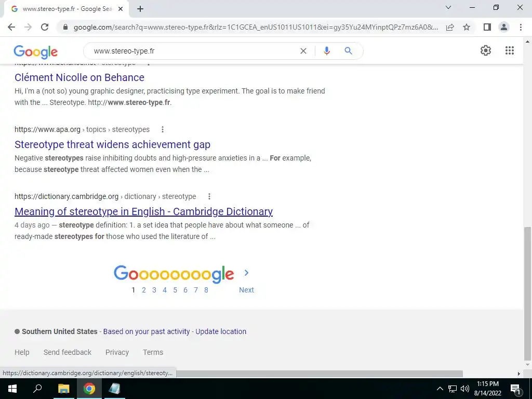The width and height of the screenshot is (532, 399).
Task: Click the horizontal scrollbar thumb
Action: click(319, 374)
